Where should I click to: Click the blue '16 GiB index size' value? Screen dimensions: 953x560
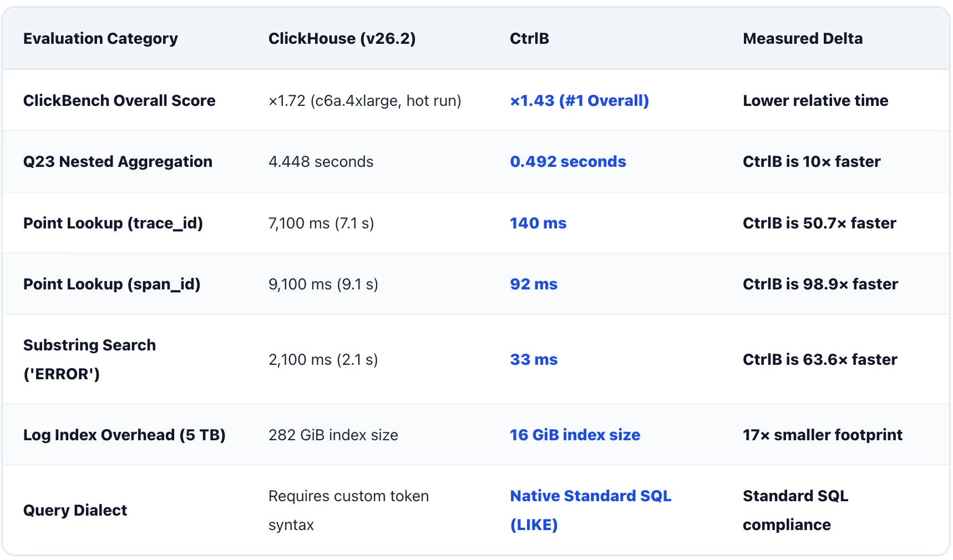[575, 435]
